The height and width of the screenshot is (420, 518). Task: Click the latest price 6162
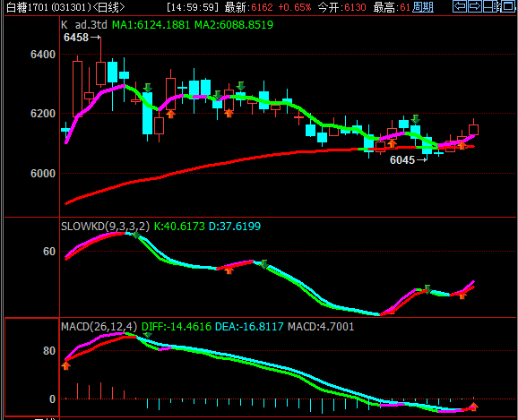click(x=262, y=7)
